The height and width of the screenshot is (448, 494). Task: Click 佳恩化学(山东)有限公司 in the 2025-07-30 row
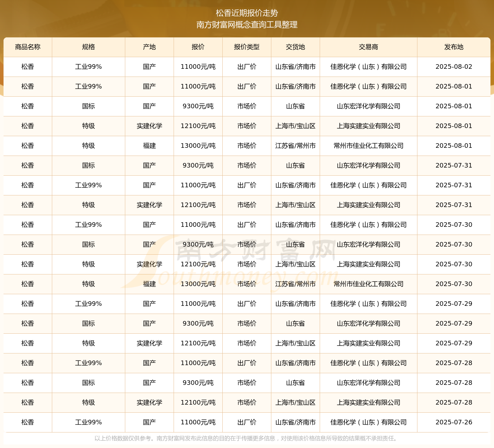pos(368,225)
